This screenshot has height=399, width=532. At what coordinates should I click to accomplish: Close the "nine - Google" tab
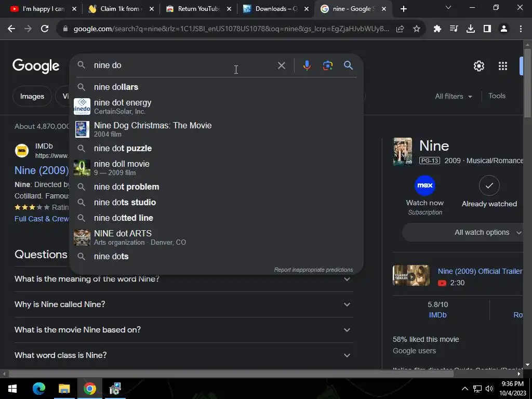pyautogui.click(x=384, y=9)
